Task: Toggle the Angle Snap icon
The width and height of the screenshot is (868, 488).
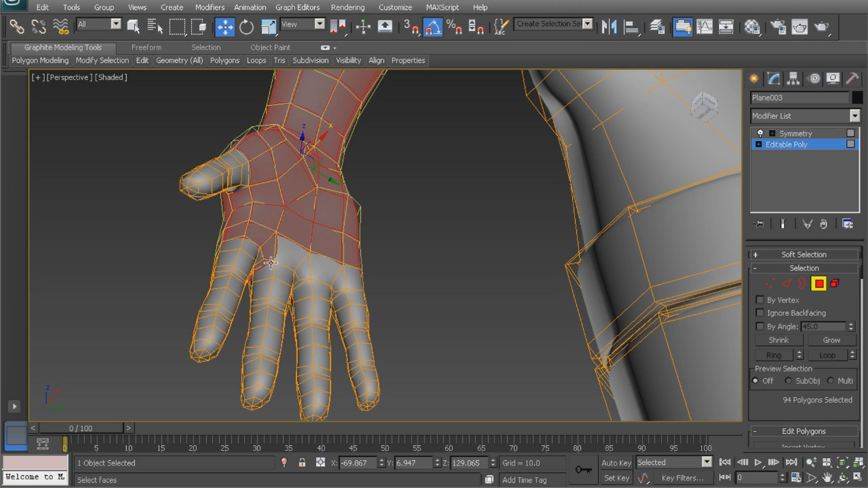Action: [433, 26]
